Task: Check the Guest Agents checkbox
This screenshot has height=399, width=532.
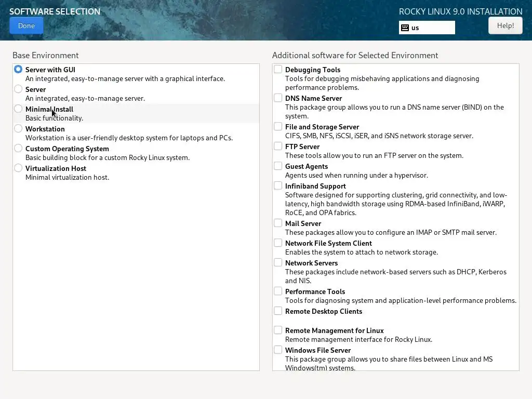Action: pyautogui.click(x=278, y=166)
